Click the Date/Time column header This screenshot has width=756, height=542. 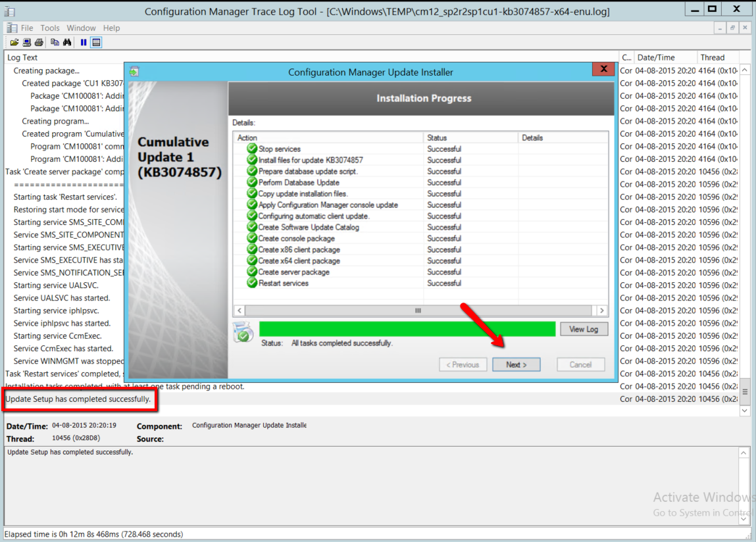pyautogui.click(x=656, y=57)
